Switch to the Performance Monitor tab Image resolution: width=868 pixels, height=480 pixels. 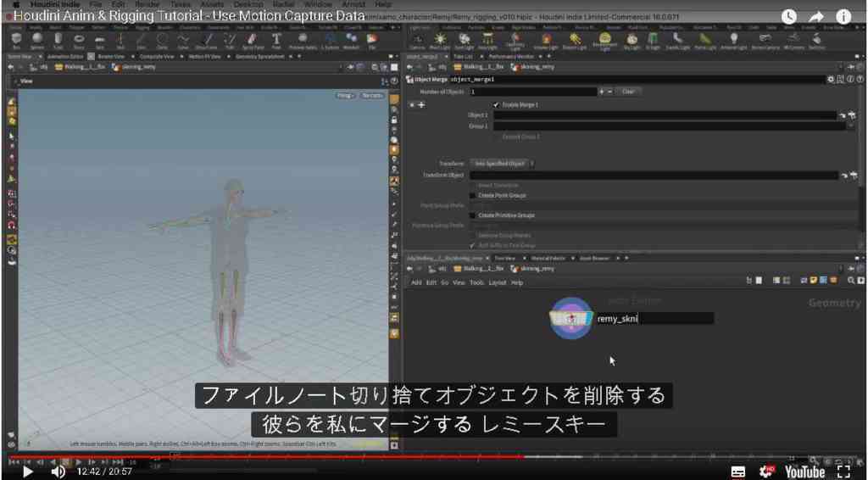[x=511, y=57]
